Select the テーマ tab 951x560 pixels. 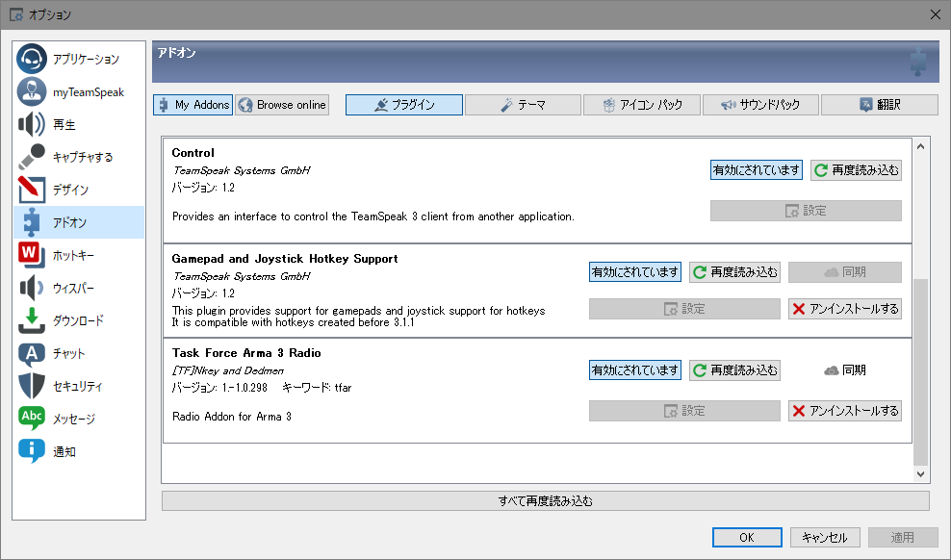[x=523, y=105]
